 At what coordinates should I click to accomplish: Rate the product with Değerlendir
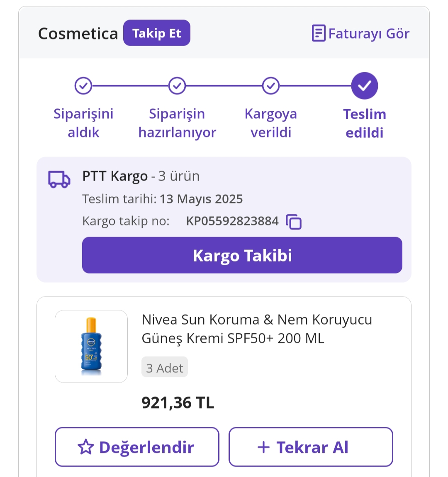point(137,447)
